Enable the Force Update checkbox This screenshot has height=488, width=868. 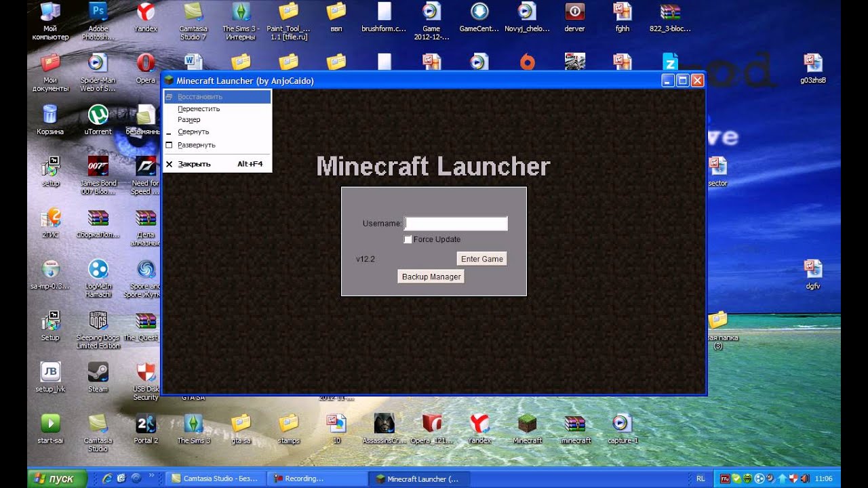point(408,239)
